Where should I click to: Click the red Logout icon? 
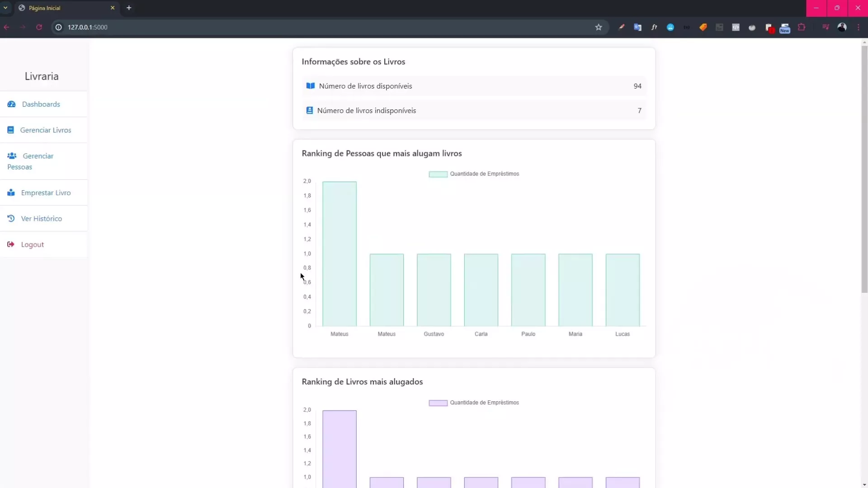tap(11, 244)
